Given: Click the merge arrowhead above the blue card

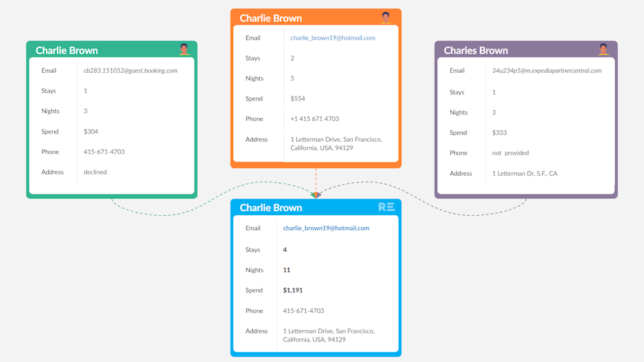Looking at the screenshot, I should click(x=316, y=195).
